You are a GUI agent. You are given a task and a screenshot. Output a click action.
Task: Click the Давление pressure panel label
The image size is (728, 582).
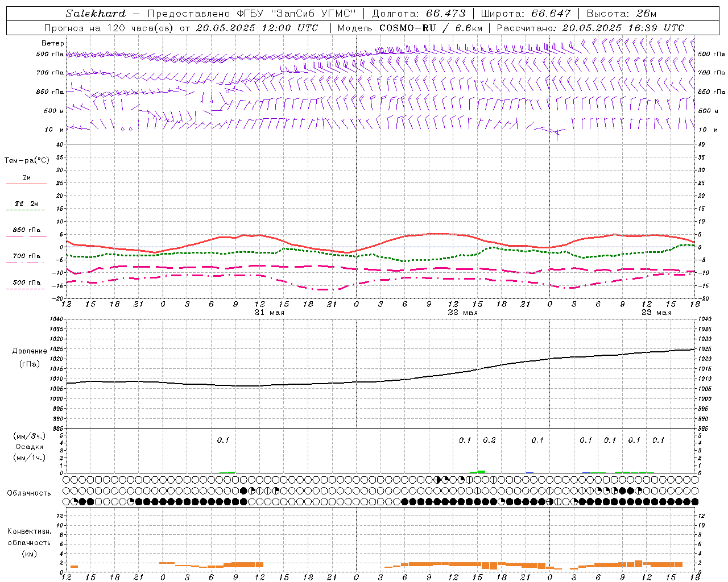pos(30,351)
